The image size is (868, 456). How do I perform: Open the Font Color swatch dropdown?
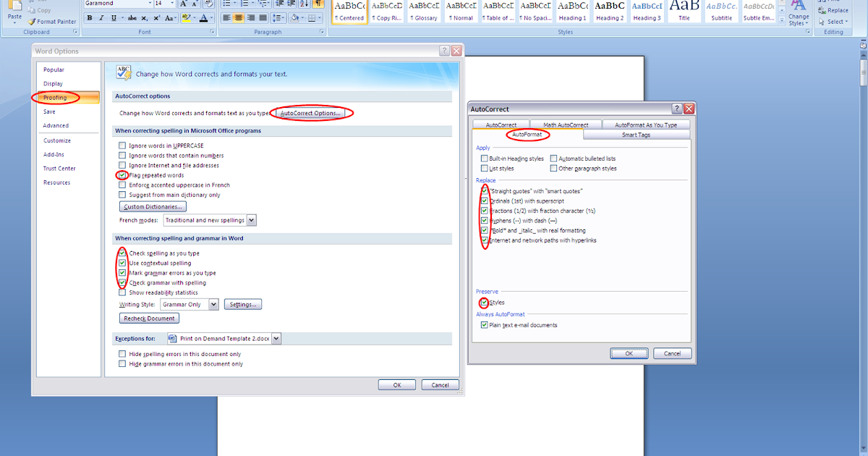pyautogui.click(x=212, y=17)
